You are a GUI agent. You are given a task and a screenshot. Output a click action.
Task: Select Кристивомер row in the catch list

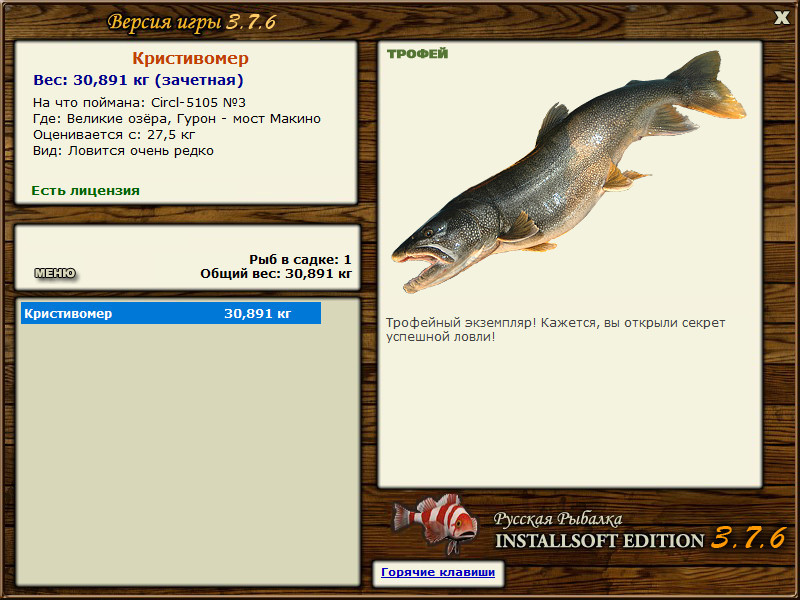[170, 314]
